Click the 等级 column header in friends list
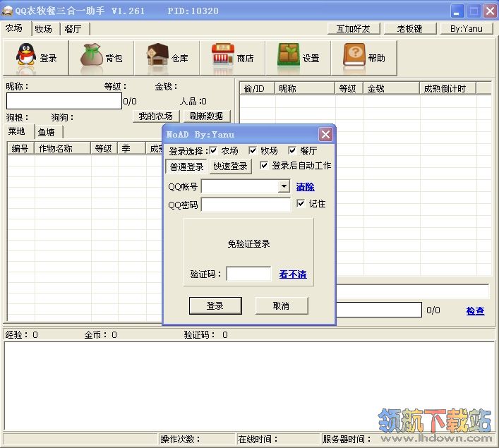Viewport: 499px width, 448px height. (349, 88)
